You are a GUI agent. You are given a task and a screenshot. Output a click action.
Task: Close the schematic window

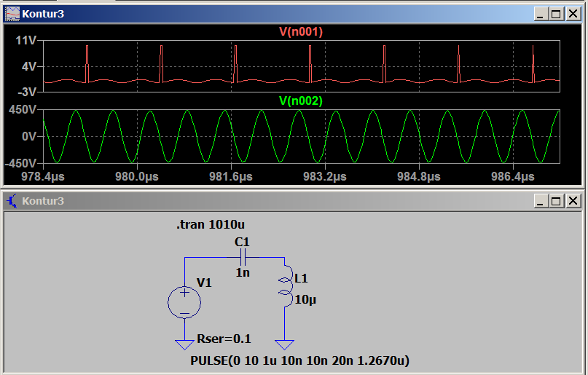point(573,201)
